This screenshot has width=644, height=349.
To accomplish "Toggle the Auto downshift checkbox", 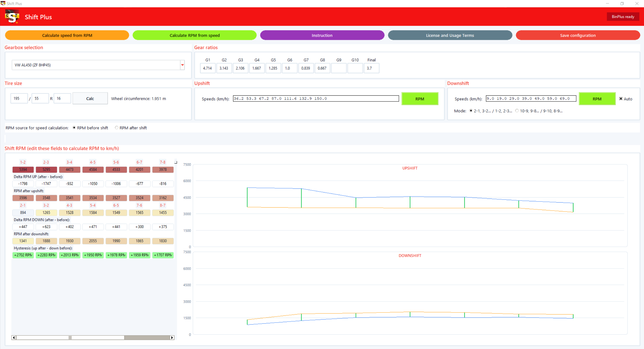I will click(x=621, y=99).
